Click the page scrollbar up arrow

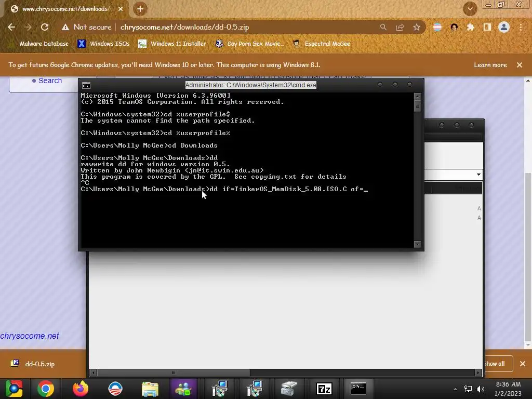528,81
